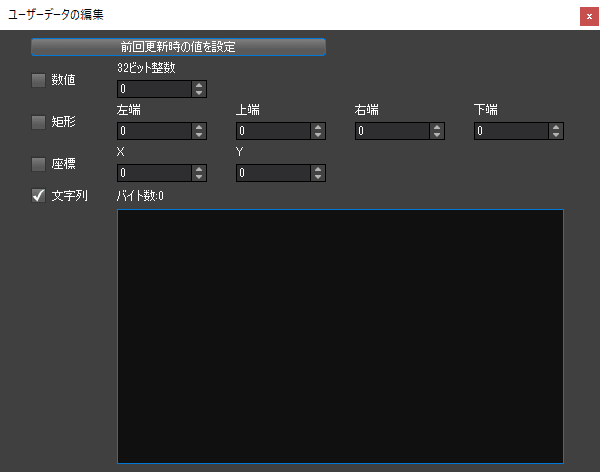
Task: Click the 32ビット整数 value field
Action: [154, 89]
